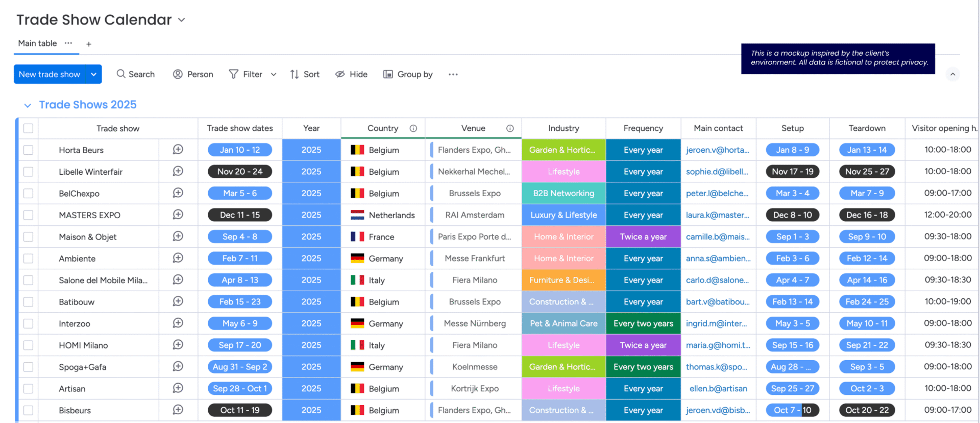The image size is (980, 423).
Task: Switch to the Main table tab
Action: point(37,43)
